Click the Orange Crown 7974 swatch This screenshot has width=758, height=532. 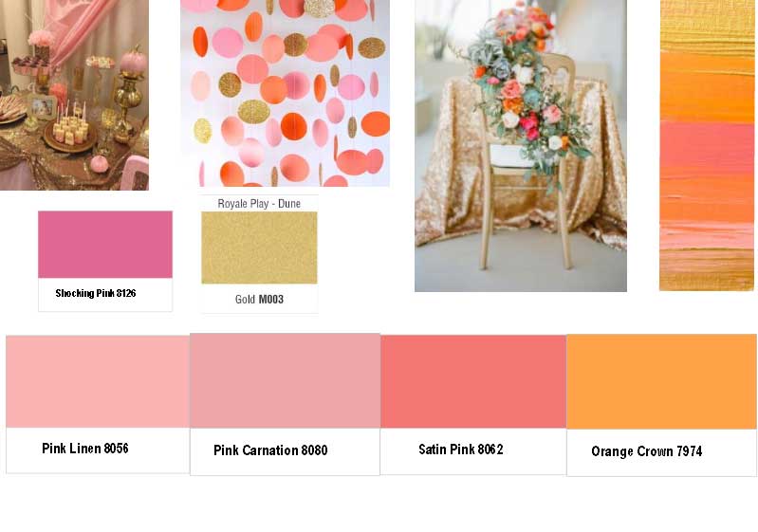click(x=661, y=381)
